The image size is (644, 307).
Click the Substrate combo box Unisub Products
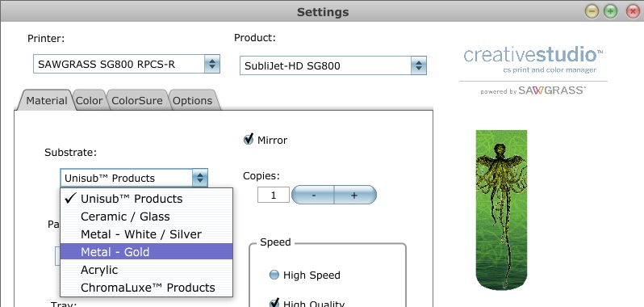[x=134, y=178]
